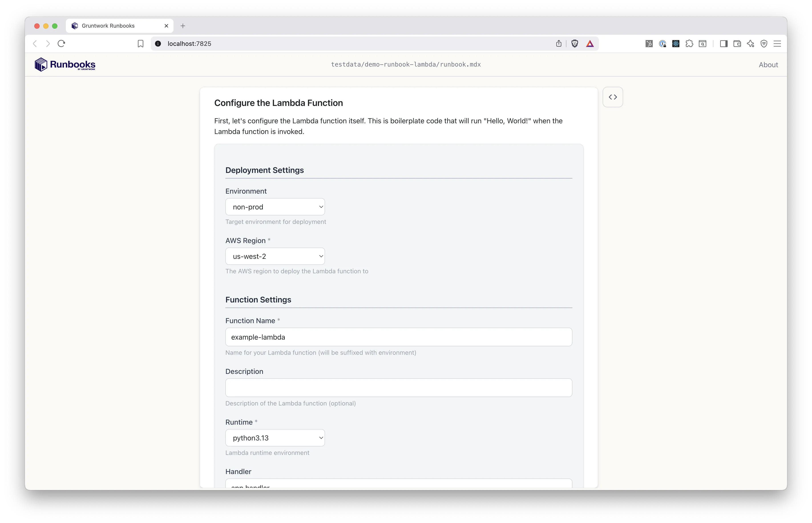Show site information via the info icon

158,43
